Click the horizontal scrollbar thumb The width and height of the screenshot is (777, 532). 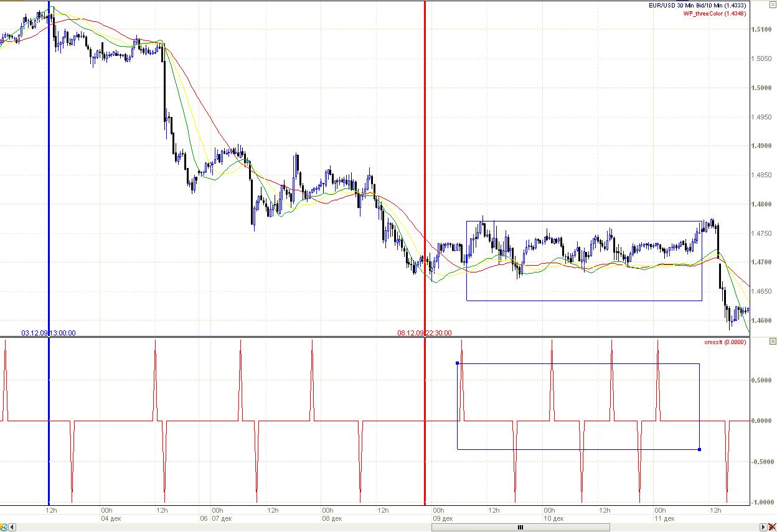520,528
